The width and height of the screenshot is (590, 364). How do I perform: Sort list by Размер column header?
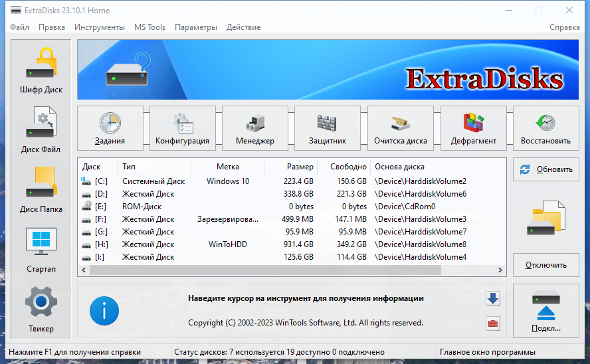pos(291,167)
